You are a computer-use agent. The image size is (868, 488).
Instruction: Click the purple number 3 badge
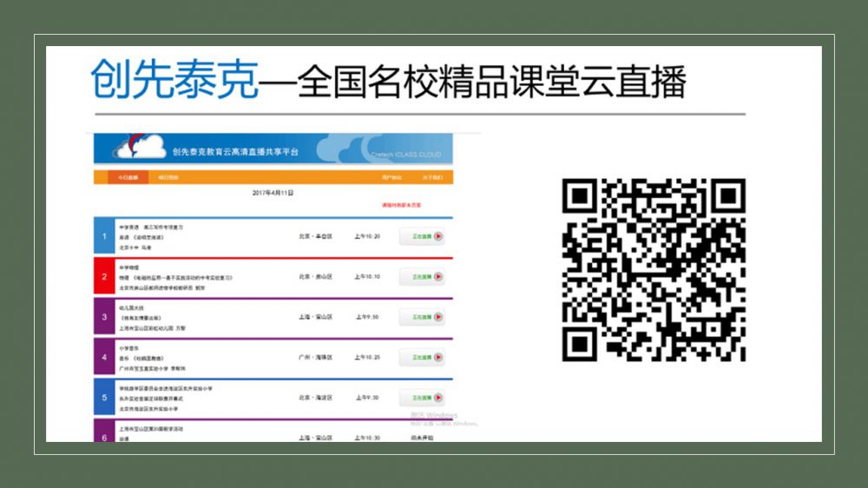[x=104, y=317]
